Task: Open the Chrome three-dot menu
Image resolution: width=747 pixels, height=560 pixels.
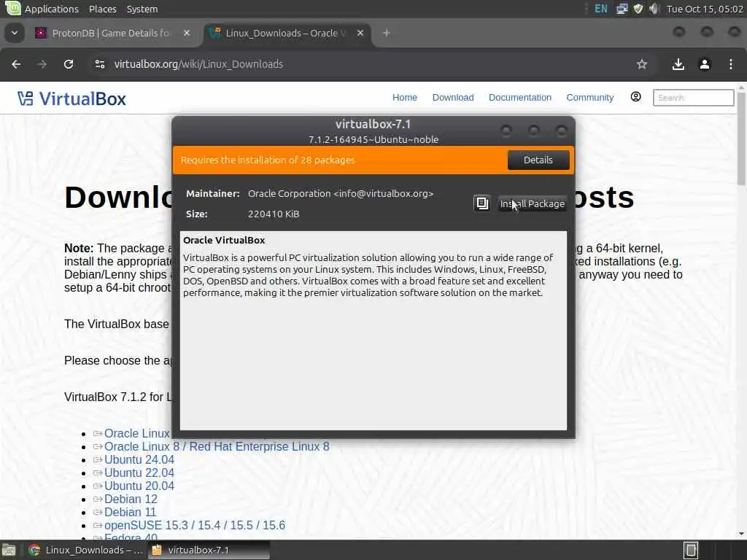Action: (x=731, y=64)
